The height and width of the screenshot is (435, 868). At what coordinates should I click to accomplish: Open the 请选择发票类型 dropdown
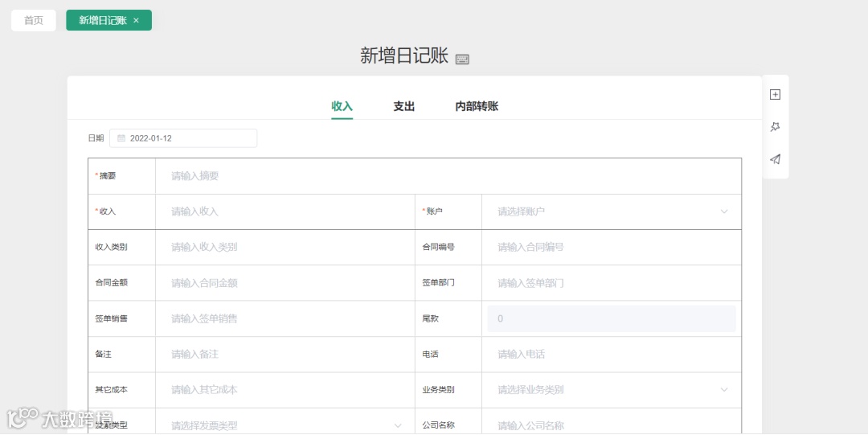(285, 425)
